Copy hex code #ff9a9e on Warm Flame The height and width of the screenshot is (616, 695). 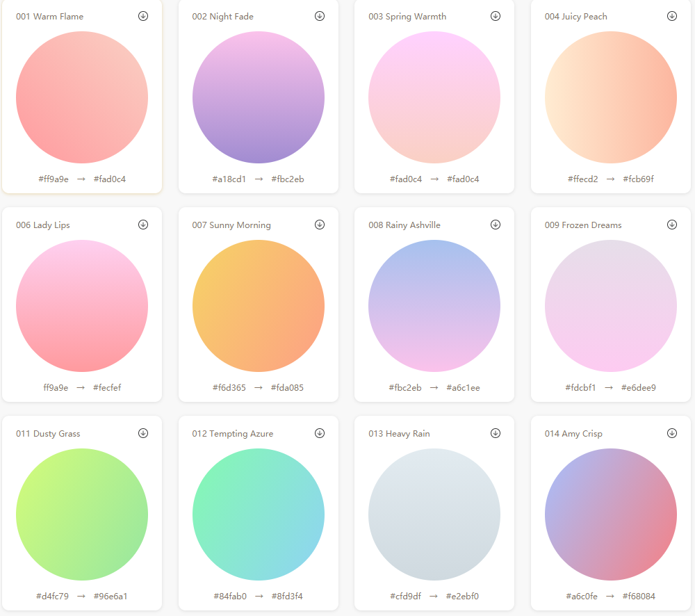(x=54, y=179)
